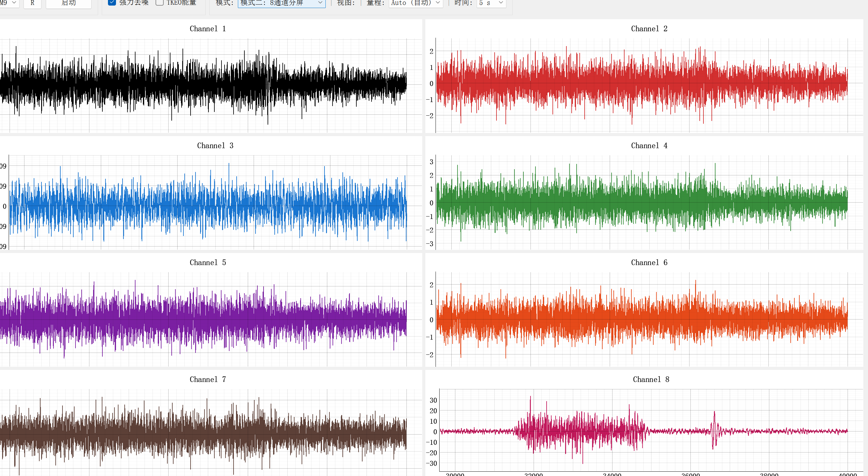Click the Channel 8 y-axis 30 label
868x476 pixels.
coord(433,400)
